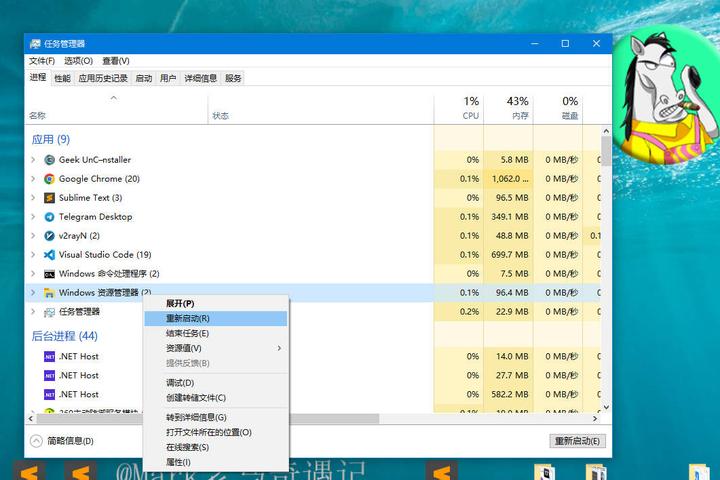
Task: Select the 进程 tab
Action: coord(38,77)
